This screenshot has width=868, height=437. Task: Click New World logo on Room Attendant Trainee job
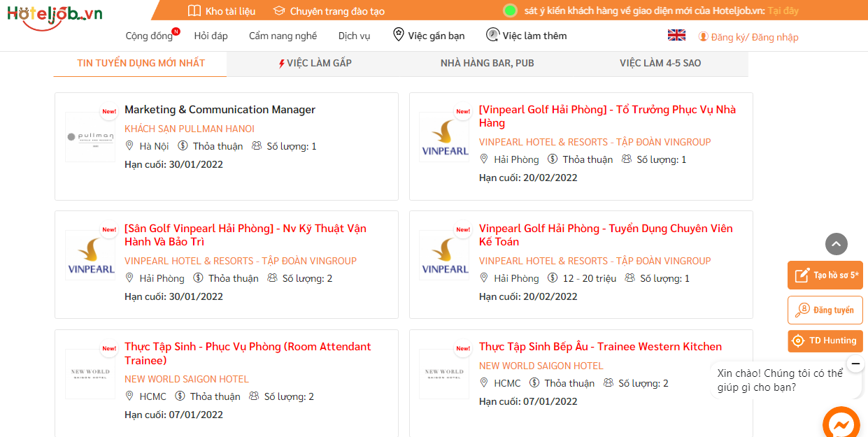click(90, 374)
